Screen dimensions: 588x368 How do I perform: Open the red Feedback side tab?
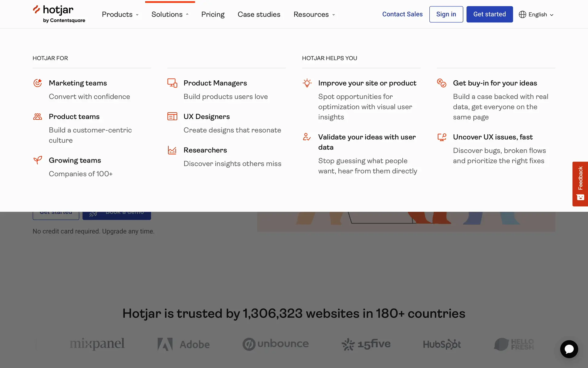580,184
